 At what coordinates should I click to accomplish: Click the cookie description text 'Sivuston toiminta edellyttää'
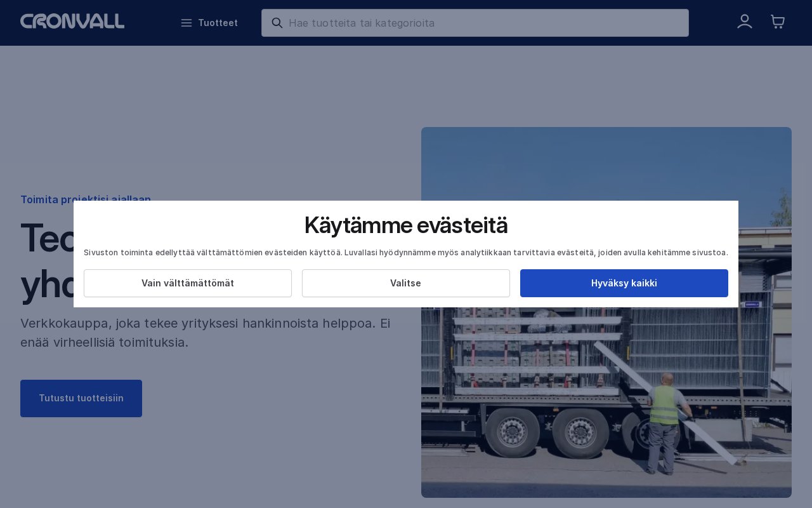(406, 253)
